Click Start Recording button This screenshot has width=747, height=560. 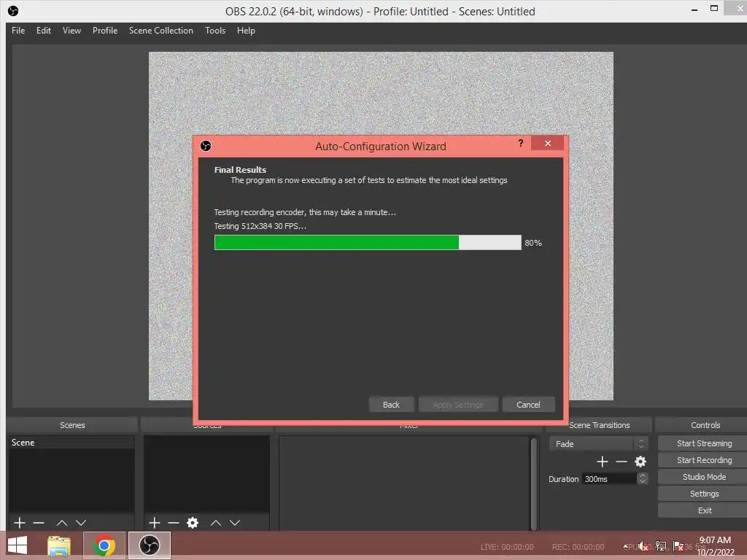704,460
